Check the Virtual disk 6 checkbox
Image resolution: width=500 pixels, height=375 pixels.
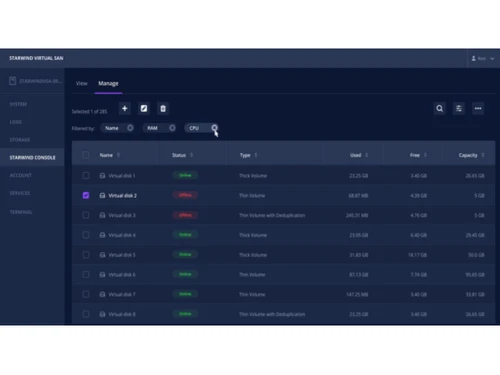pos(86,275)
